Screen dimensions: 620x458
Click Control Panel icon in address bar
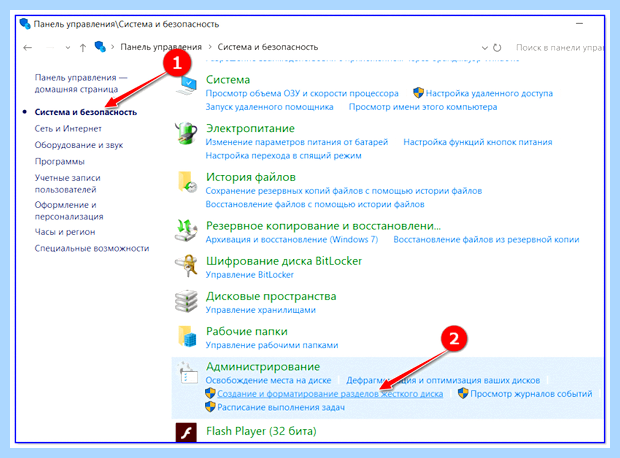coord(100,47)
